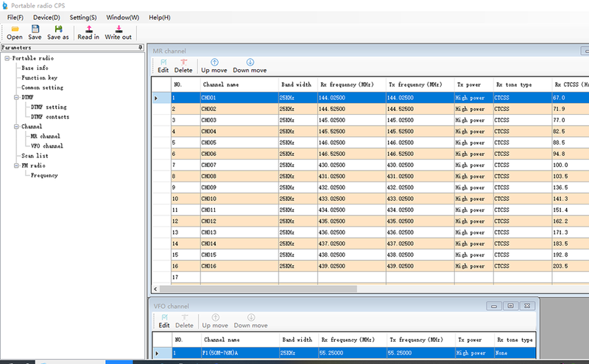This screenshot has height=364, width=589.
Task: Select channel name cell CH012
Action: 239,221
